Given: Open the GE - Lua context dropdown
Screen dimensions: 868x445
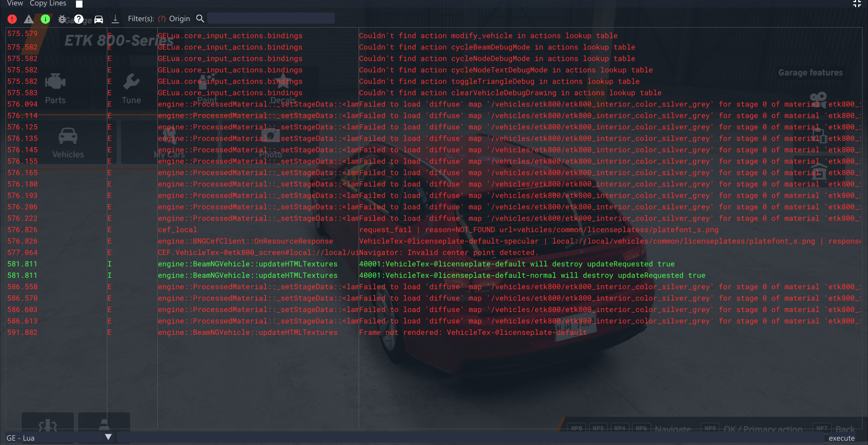Looking at the screenshot, I should pos(60,437).
